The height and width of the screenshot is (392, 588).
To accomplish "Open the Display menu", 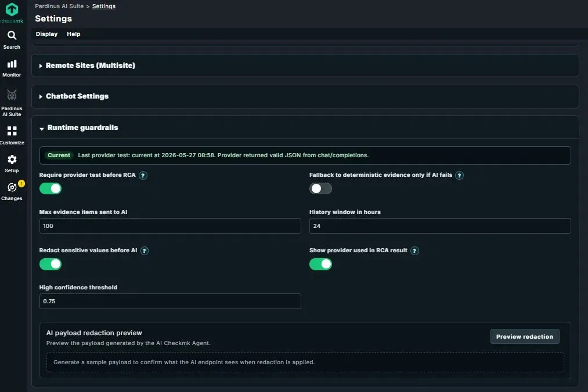I will [x=46, y=34].
